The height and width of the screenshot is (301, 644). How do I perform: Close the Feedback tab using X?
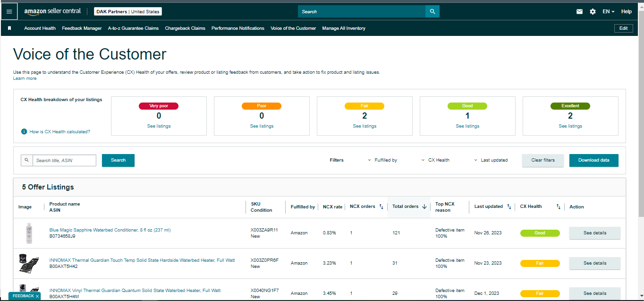coord(37,296)
